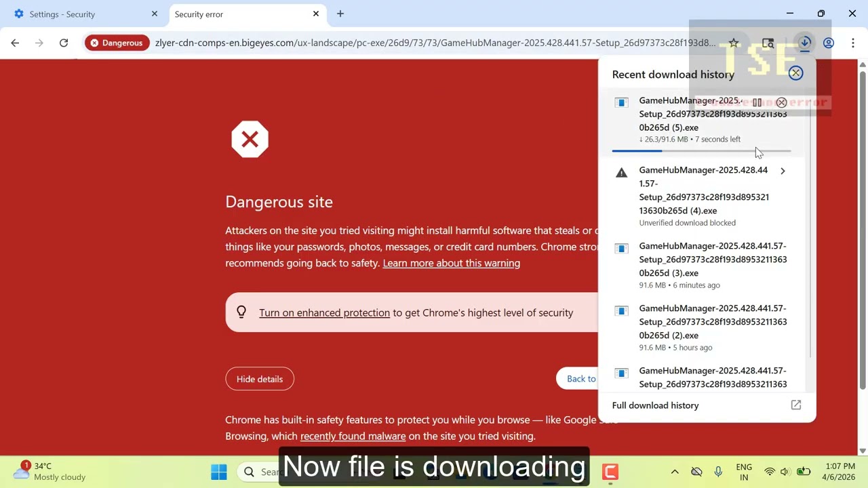868x488 pixels.
Task: Click the Dangerous site-info chip in address bar
Action: pyautogui.click(x=117, y=43)
